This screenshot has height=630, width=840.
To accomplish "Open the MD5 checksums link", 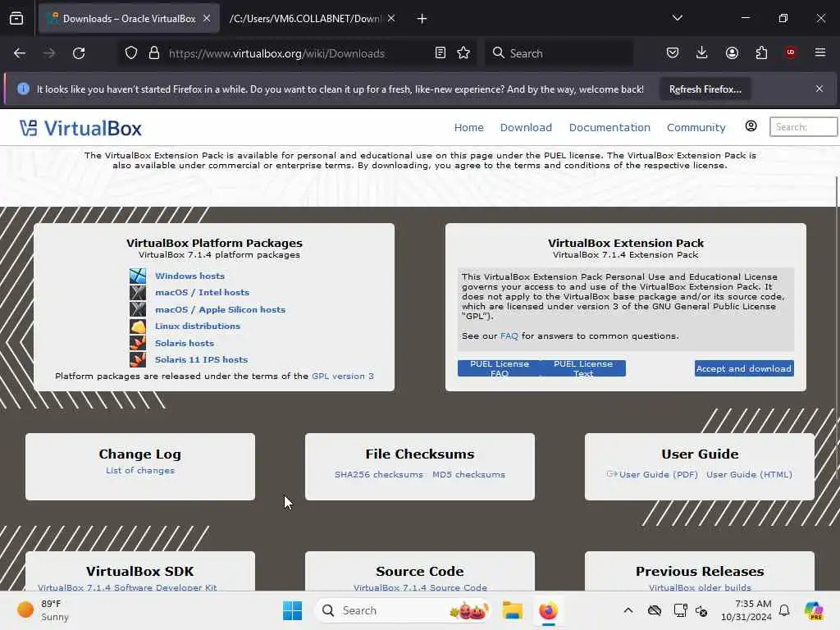I will pyautogui.click(x=468, y=475).
